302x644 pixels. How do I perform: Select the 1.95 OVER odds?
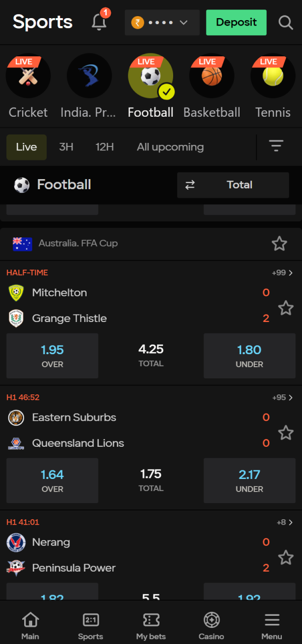click(52, 356)
